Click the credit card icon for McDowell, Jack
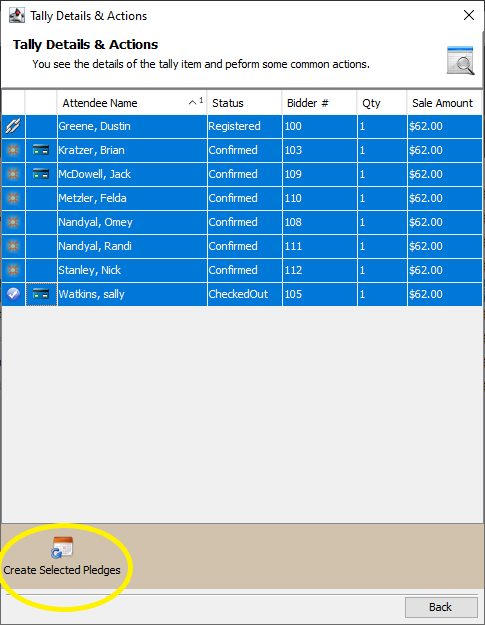The width and height of the screenshot is (485, 625). coord(41,174)
